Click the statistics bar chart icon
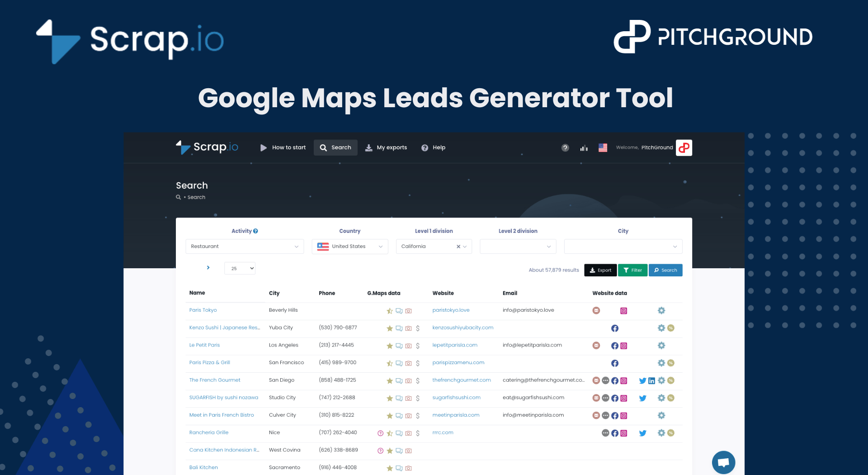Image resolution: width=868 pixels, height=475 pixels. tap(584, 148)
